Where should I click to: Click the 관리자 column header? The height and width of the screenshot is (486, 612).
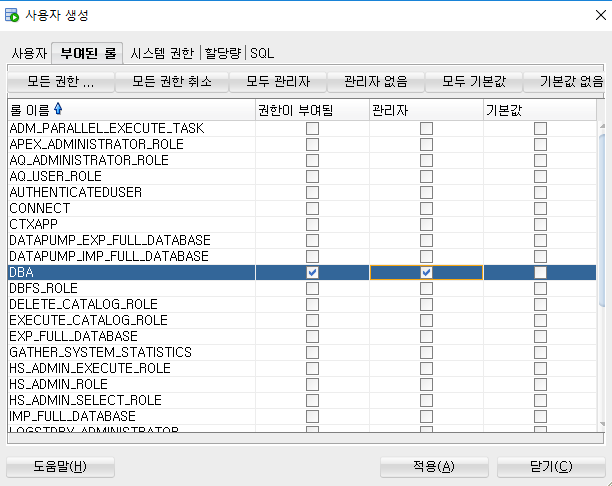[x=426, y=110]
